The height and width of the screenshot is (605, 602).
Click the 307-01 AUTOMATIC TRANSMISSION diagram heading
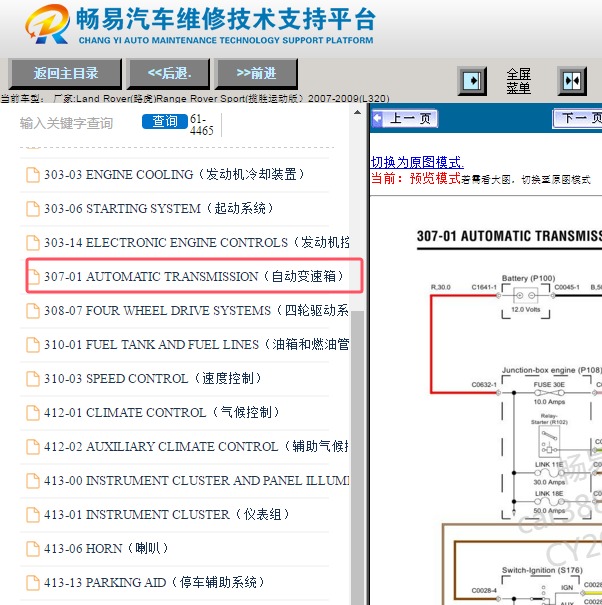click(509, 236)
